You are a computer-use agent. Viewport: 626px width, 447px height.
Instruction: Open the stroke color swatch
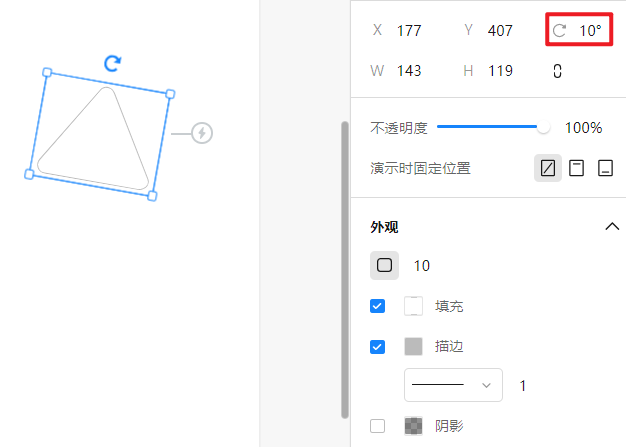point(414,347)
